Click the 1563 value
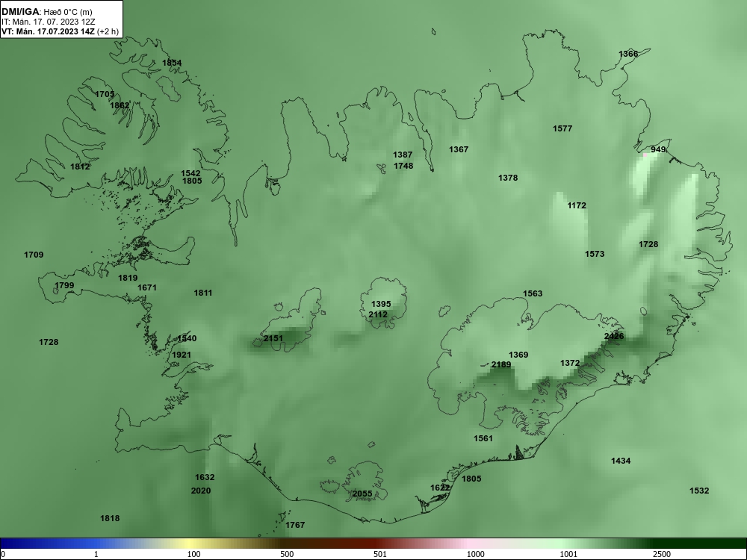Viewport: 747px width, 560px height. pos(533,293)
